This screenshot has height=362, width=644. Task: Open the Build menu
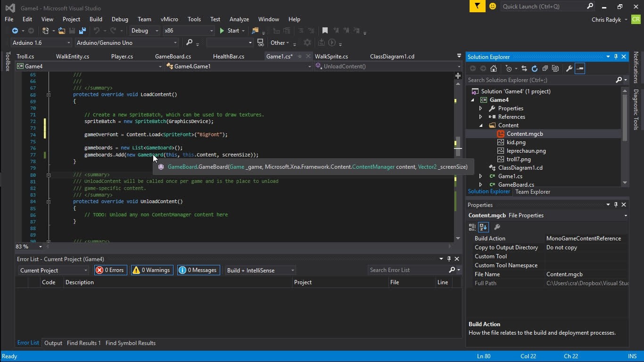(96, 19)
